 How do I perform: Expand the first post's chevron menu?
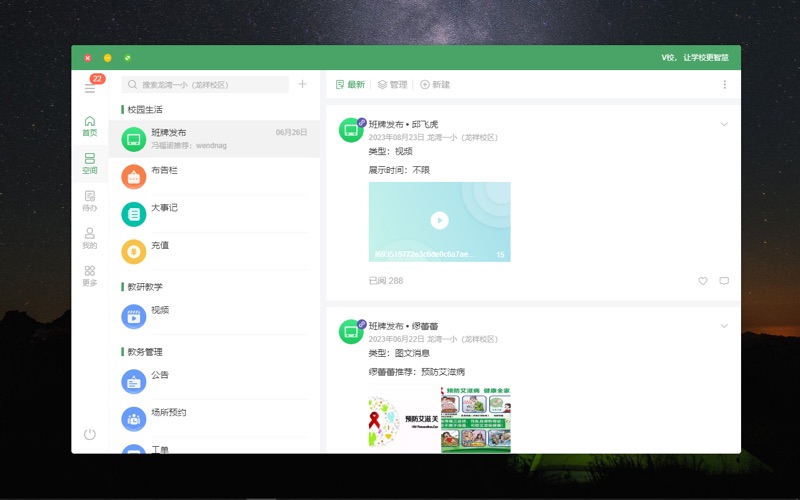724,125
